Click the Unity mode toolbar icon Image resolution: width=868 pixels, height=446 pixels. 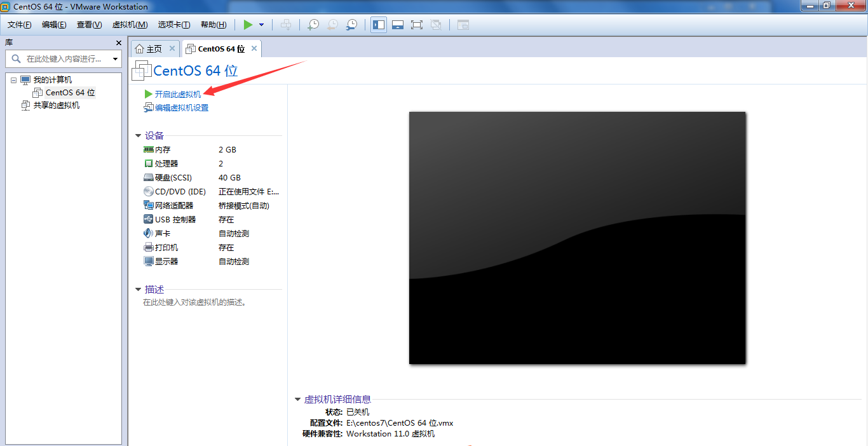point(436,25)
